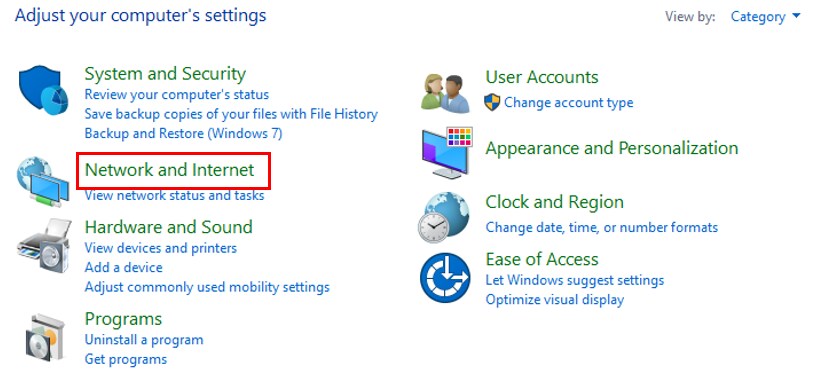
Task: Expand the View by Category dropdown
Action: pyautogui.click(x=765, y=17)
